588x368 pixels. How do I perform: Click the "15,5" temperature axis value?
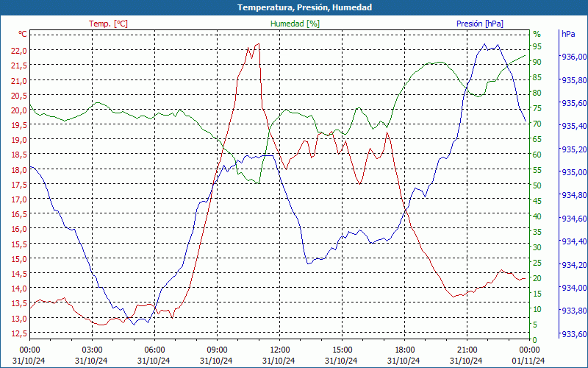coord(18,244)
